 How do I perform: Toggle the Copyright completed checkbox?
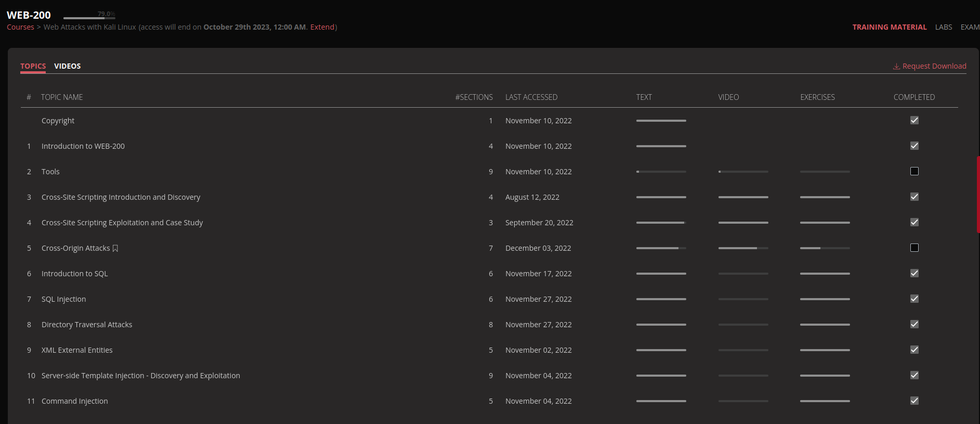(914, 120)
